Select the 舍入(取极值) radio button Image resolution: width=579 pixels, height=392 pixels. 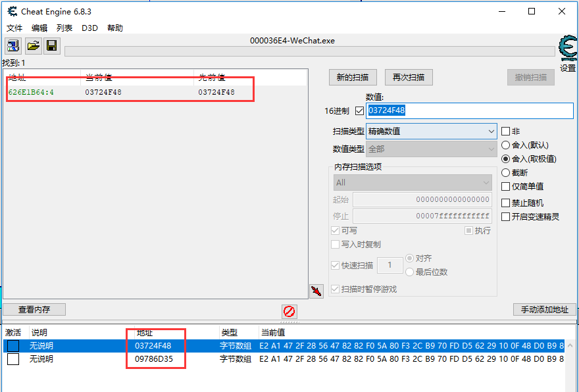pyautogui.click(x=505, y=159)
